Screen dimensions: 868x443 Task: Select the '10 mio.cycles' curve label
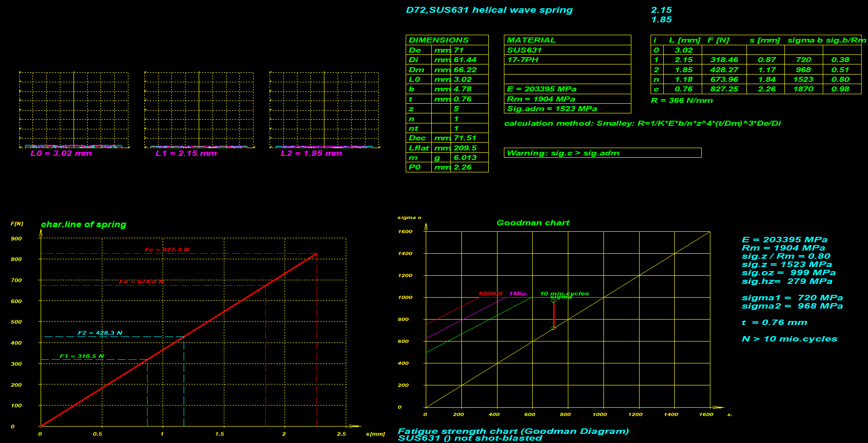click(564, 294)
